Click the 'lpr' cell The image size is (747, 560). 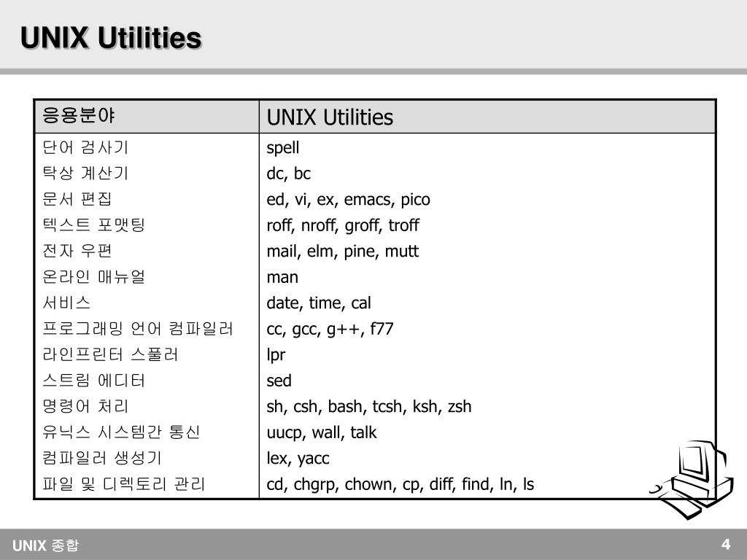coord(276,355)
